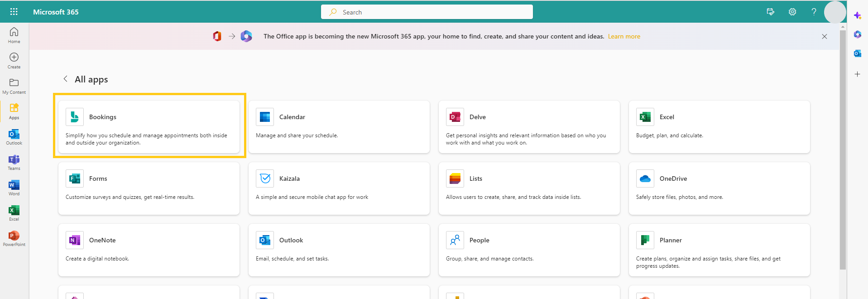Click the page vertical scrollbar
This screenshot has height=299, width=868.
pyautogui.click(x=843, y=149)
